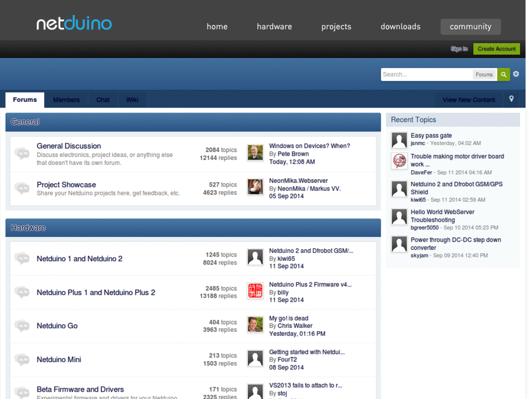
Task: Open 'Hello World WebServer Troubleshooting' recent topic
Action: click(x=442, y=216)
